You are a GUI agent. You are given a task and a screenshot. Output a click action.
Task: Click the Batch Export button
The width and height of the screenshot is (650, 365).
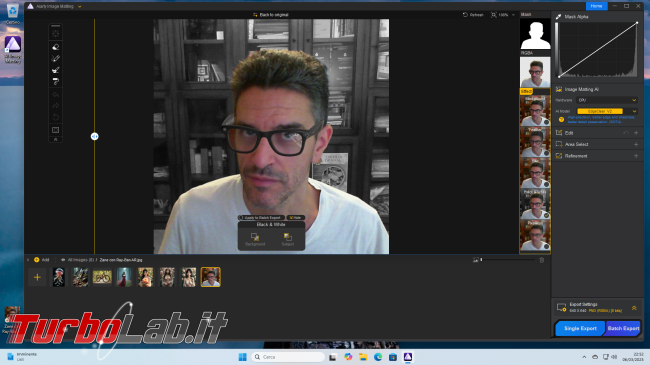coord(623,328)
